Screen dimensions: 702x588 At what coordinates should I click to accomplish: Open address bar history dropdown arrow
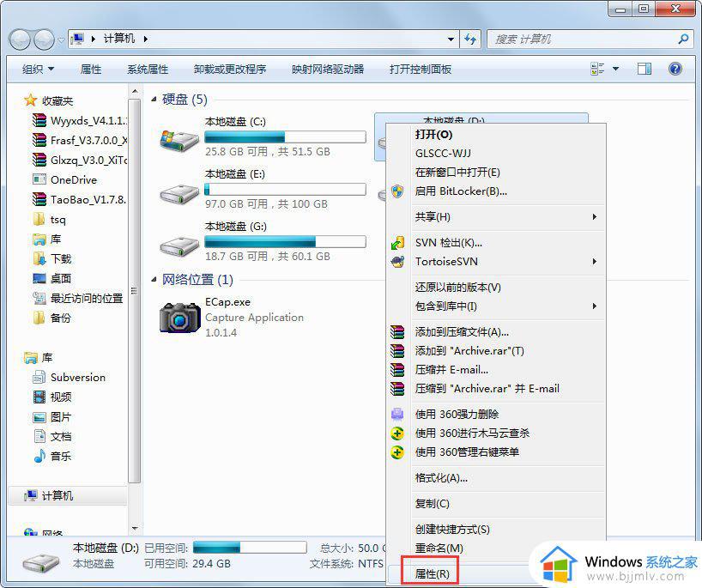coord(451,39)
